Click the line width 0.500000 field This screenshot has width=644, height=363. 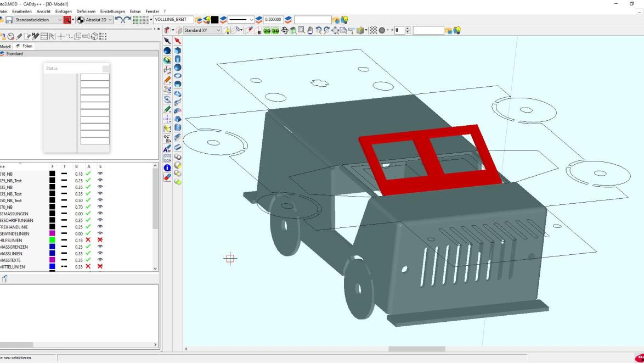click(273, 20)
